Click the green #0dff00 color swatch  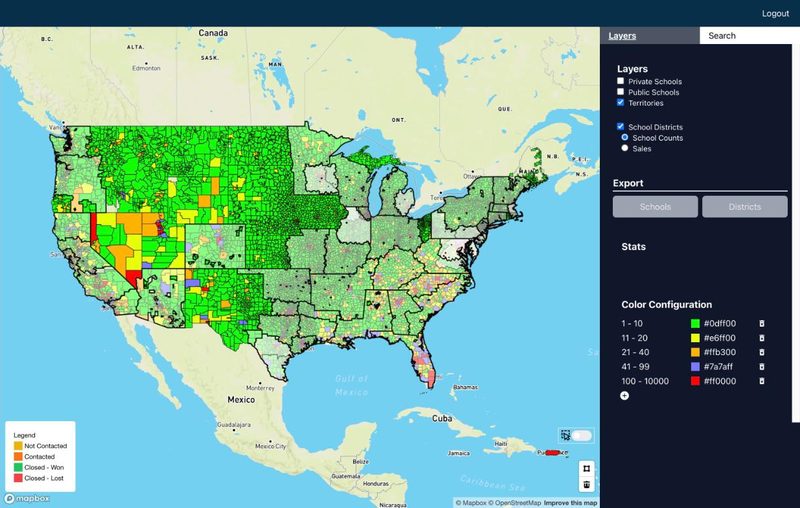(695, 323)
